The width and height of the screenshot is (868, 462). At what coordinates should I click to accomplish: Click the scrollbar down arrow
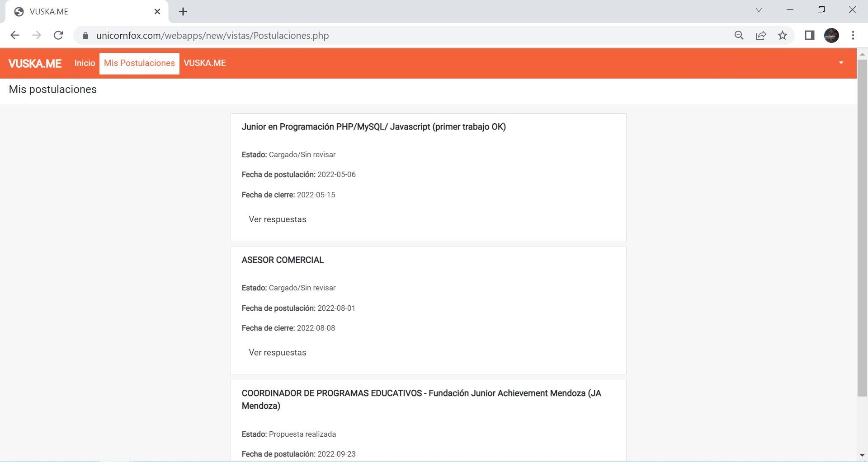tap(862, 455)
